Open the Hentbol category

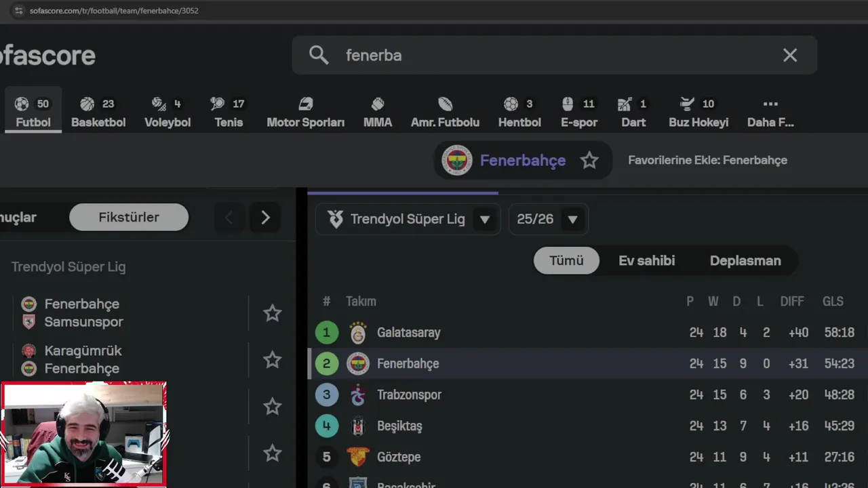coord(519,110)
